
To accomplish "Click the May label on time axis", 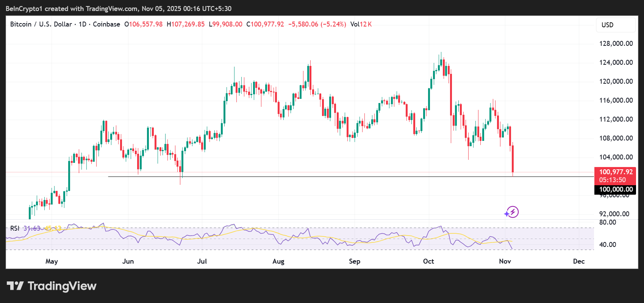I will tap(52, 261).
